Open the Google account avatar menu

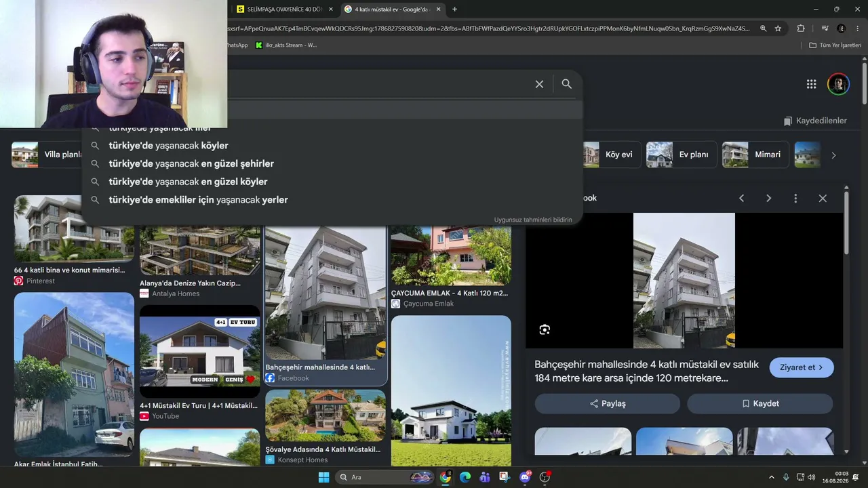coord(838,84)
